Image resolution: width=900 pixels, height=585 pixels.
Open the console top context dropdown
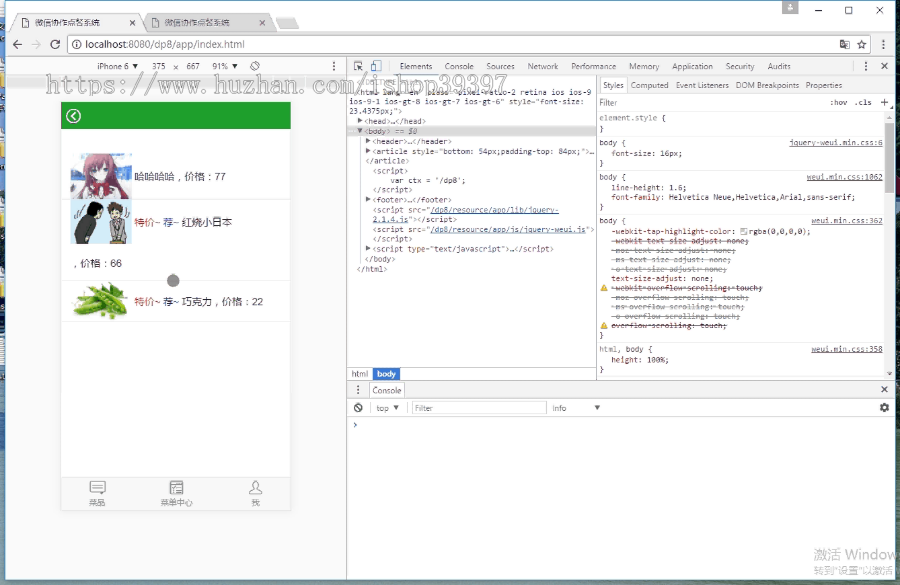(387, 408)
